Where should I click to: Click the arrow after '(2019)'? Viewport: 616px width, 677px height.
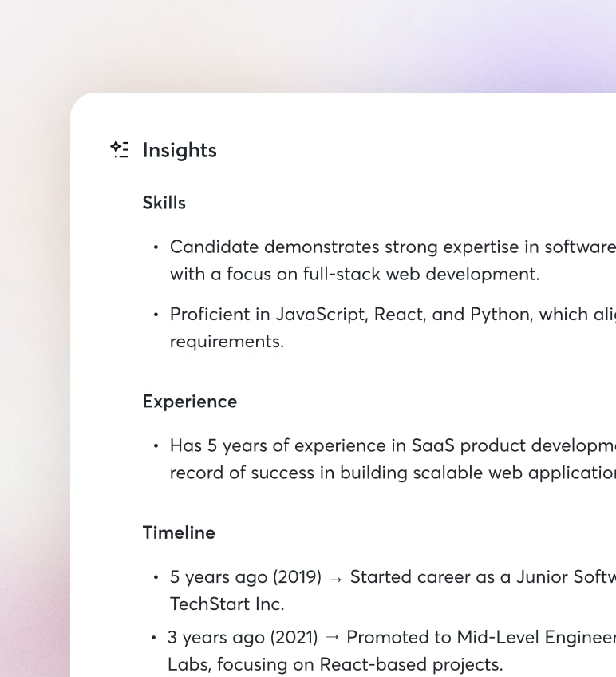(x=336, y=577)
